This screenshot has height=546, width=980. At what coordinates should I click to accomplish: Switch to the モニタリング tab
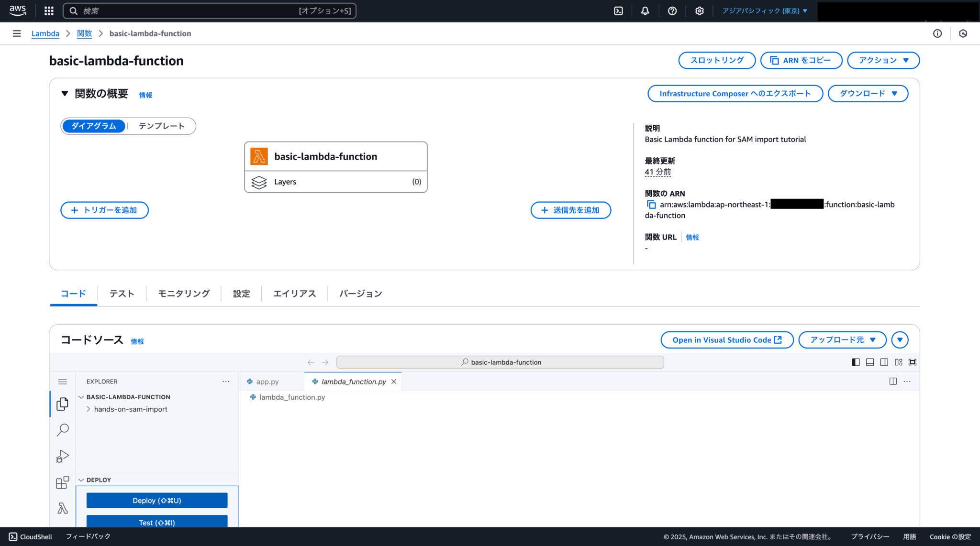pos(184,294)
